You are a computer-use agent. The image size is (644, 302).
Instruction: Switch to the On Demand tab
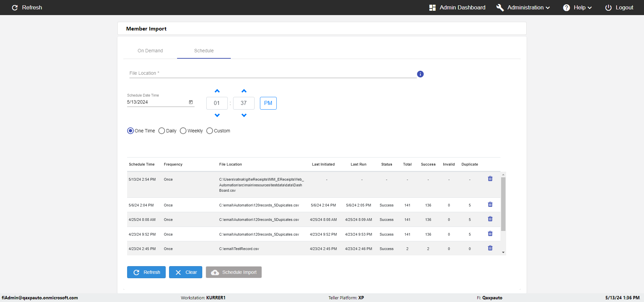(x=150, y=51)
